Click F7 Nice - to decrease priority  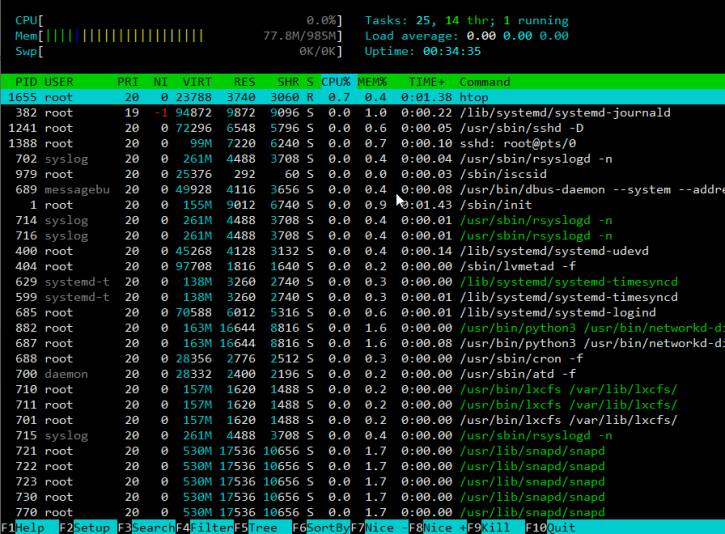coord(380,527)
